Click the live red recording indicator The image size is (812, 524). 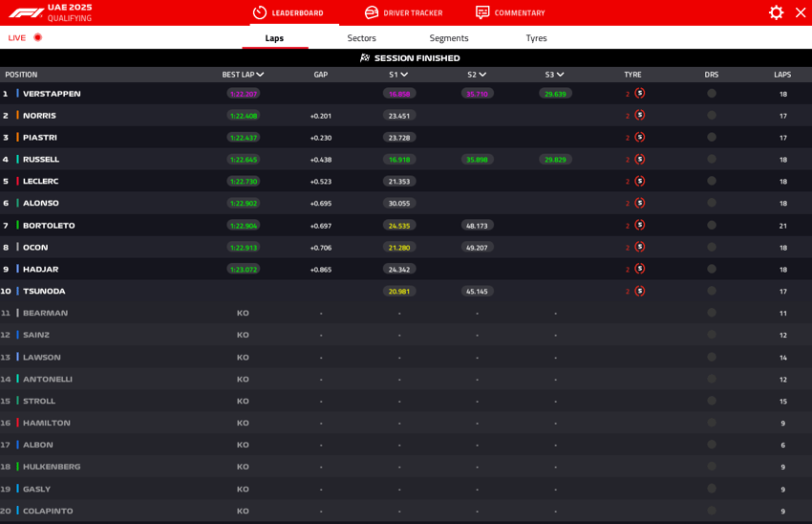[38, 37]
